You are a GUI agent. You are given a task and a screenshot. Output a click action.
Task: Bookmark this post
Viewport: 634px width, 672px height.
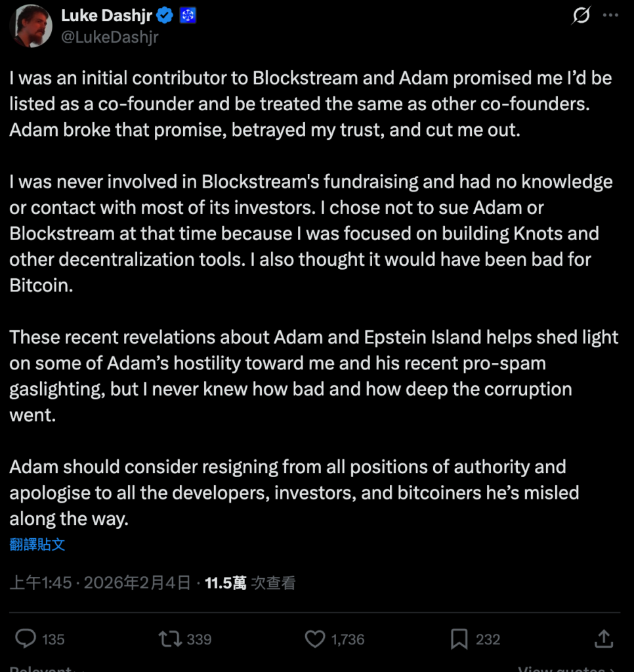[459, 639]
